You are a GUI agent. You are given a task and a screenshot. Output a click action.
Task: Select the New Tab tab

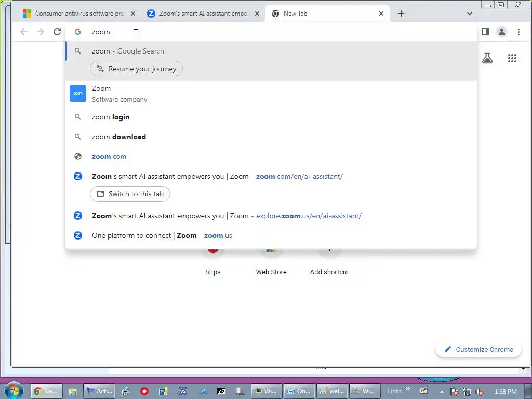(x=327, y=14)
